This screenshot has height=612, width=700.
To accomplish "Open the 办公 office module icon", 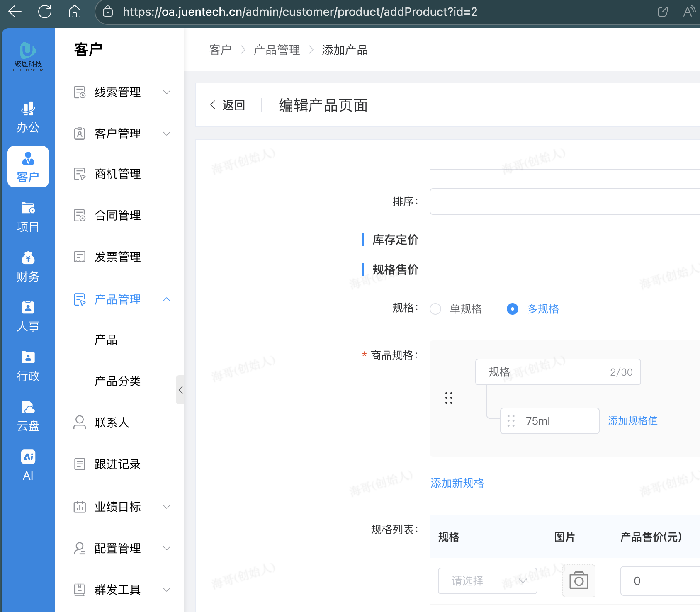I will click(x=28, y=117).
